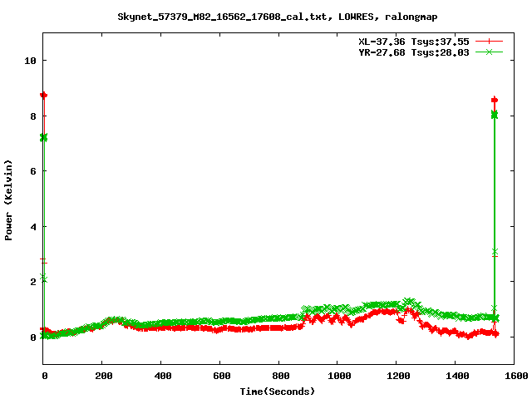The height and width of the screenshot is (399, 532).
Task: Click the y-axis tick label 6
Action: (33, 171)
